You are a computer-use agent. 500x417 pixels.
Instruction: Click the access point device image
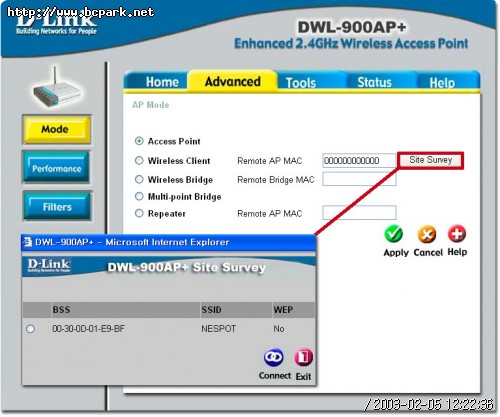[x=57, y=88]
